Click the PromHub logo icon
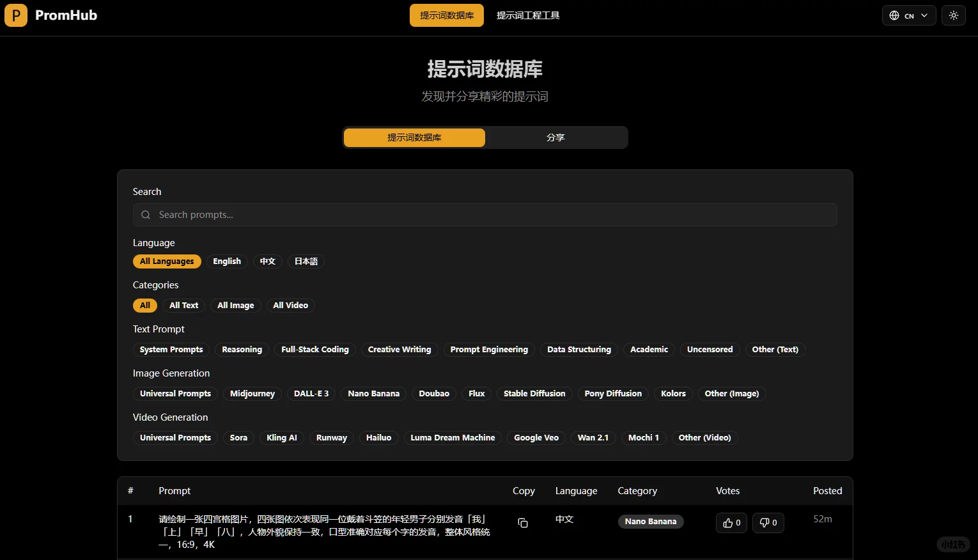 [15, 15]
